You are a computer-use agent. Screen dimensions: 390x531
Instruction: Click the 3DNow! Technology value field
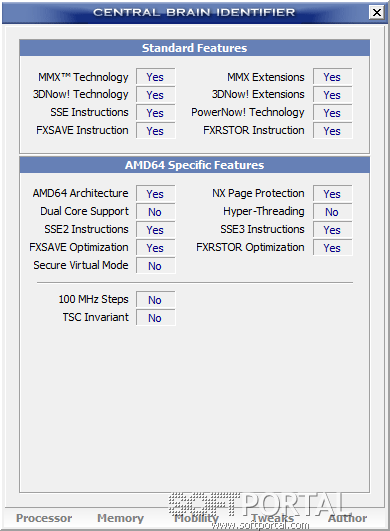click(156, 95)
